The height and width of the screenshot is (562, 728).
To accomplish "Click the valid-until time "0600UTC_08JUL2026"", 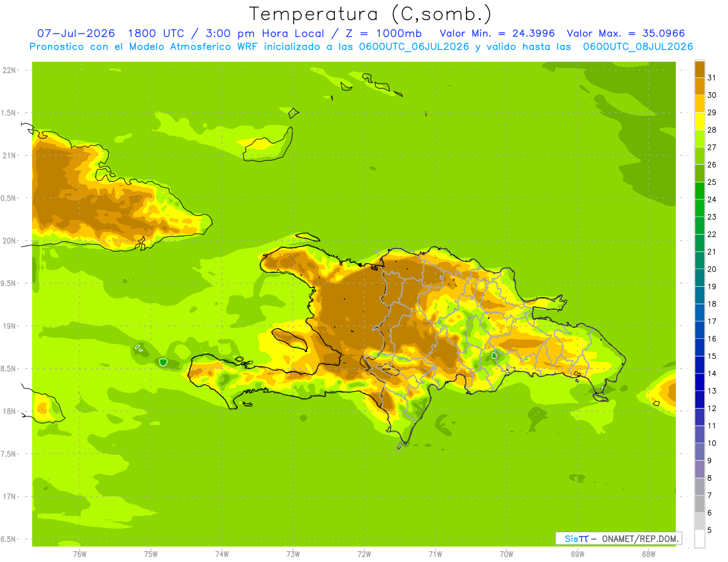I will (638, 47).
